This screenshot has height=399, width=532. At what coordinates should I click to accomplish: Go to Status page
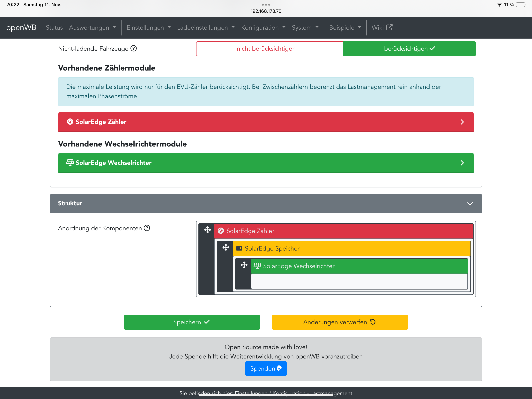click(x=54, y=27)
